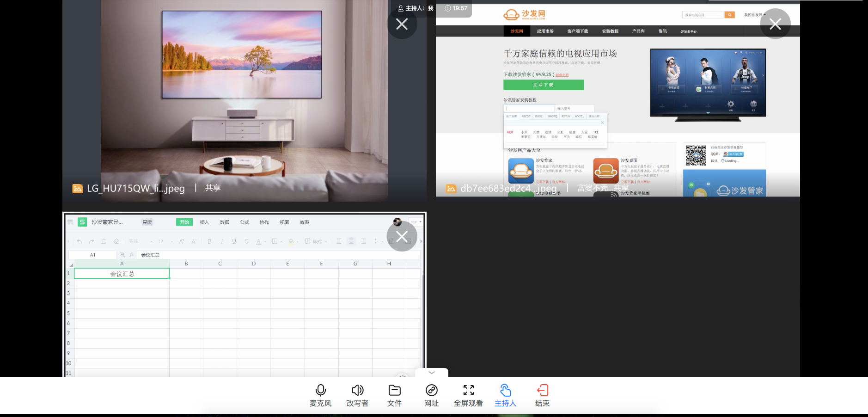The height and width of the screenshot is (417, 868).
Task: Select column B header
Action: pyautogui.click(x=186, y=264)
